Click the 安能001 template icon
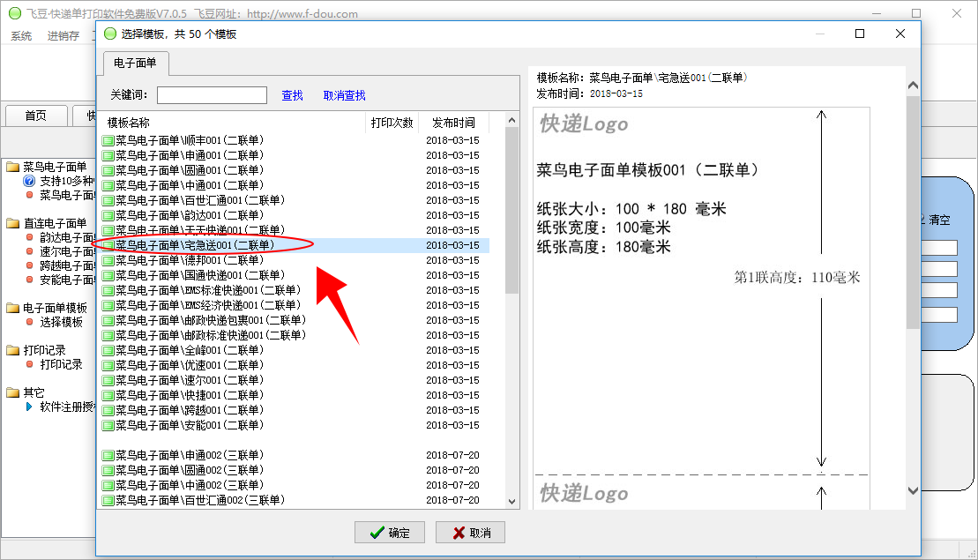 pyautogui.click(x=108, y=425)
